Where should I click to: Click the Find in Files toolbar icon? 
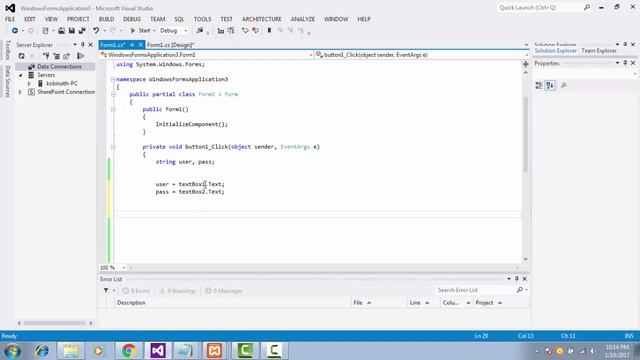[200, 31]
